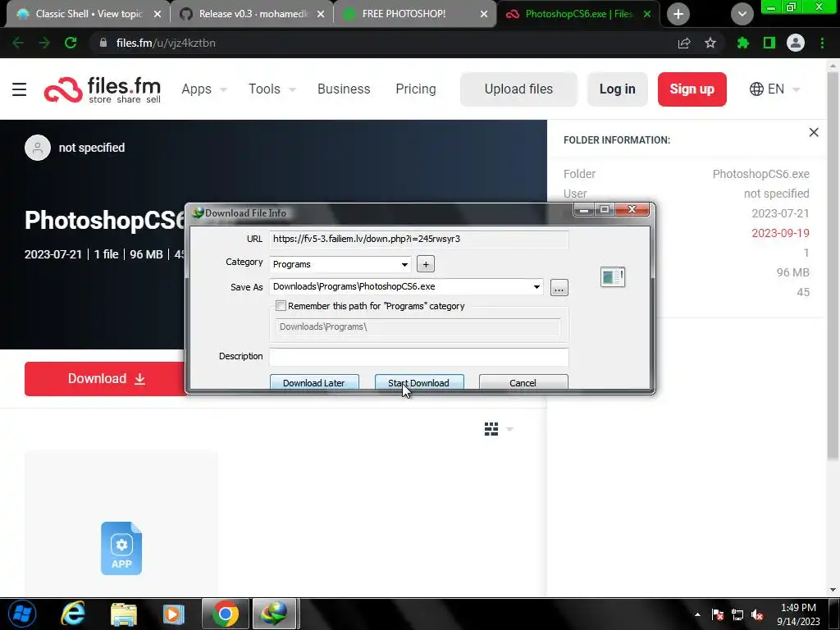840x630 pixels.
Task: Click the PhotoshopCS6.exe folder name value
Action: coord(760,174)
